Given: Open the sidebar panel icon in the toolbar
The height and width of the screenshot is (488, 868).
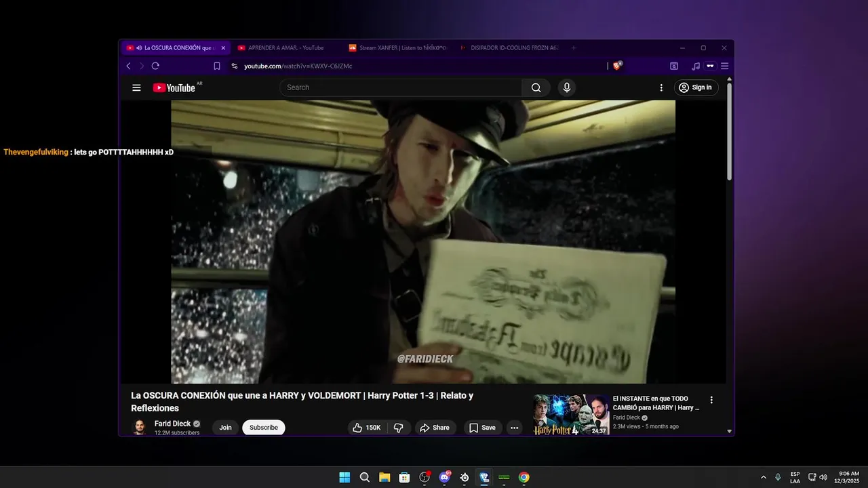Looking at the screenshot, I should (674, 66).
